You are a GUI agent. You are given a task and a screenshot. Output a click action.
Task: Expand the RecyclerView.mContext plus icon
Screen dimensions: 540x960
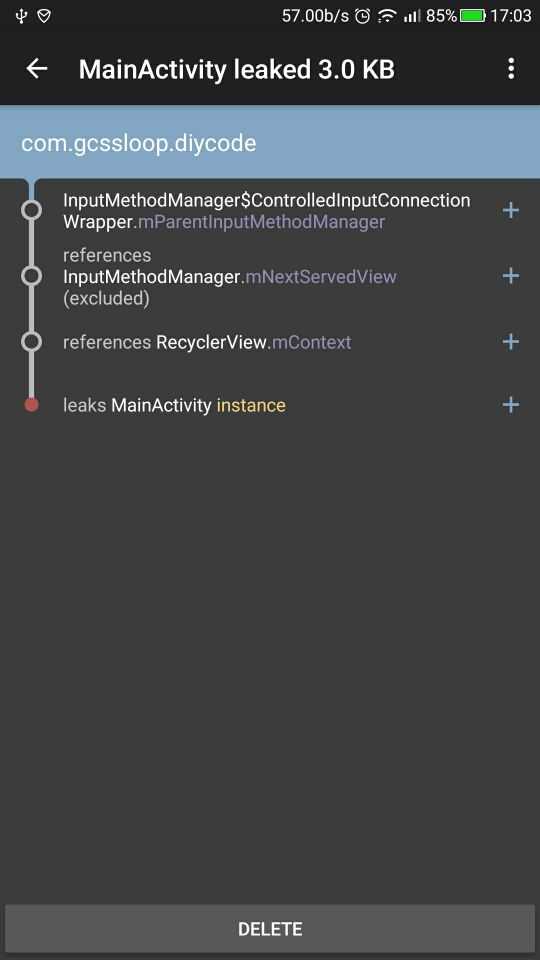click(x=511, y=342)
